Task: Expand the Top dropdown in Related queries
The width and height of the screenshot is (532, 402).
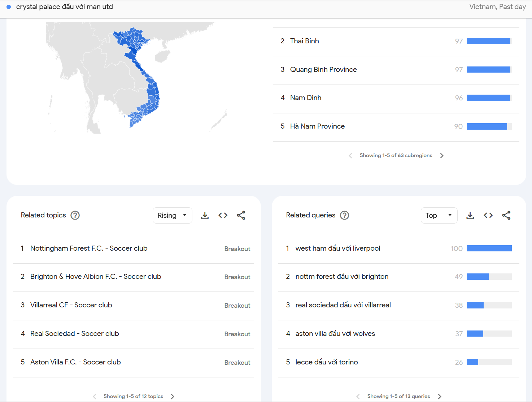Action: tap(439, 216)
